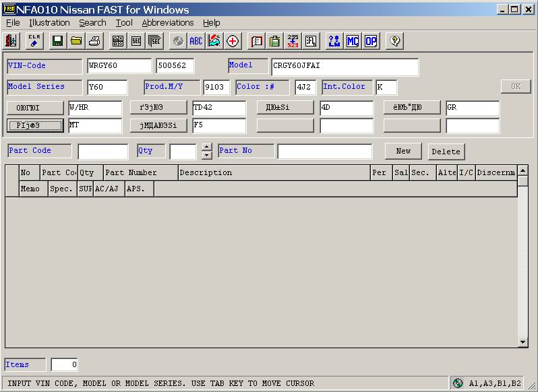
Task: Open the calculator-style grid icon
Action: click(118, 41)
